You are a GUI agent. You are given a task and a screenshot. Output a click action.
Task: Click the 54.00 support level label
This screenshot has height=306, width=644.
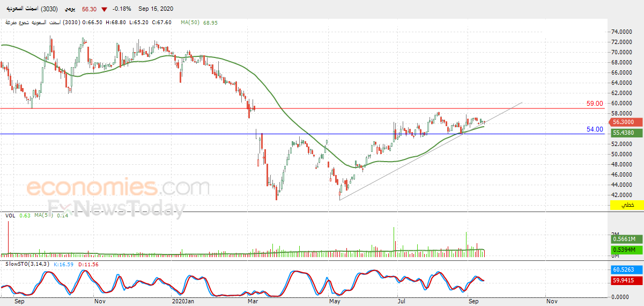595,129
